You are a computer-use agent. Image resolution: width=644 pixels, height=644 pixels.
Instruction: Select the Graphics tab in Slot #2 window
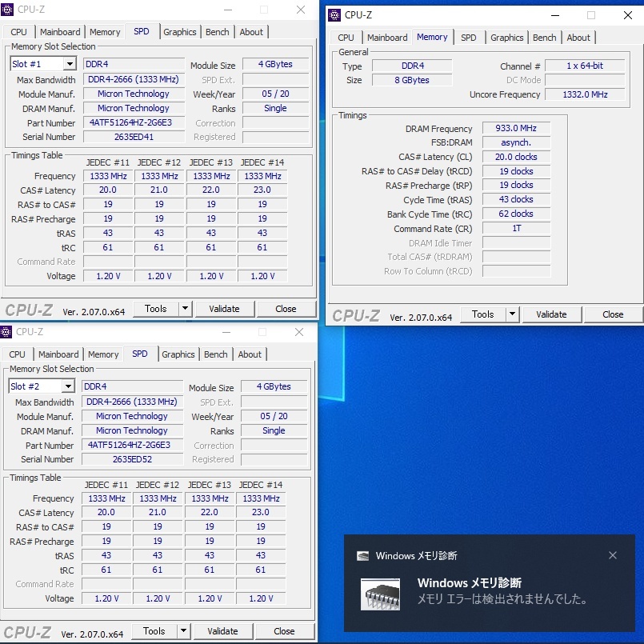click(178, 354)
